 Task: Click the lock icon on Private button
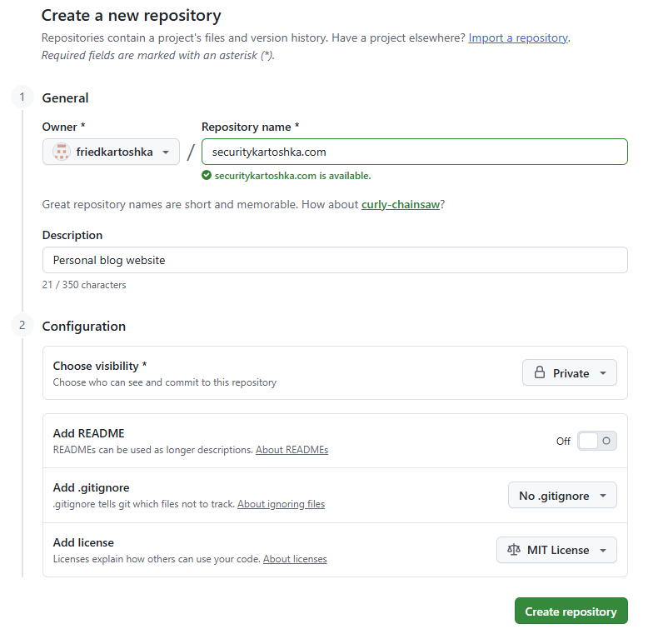(x=540, y=372)
